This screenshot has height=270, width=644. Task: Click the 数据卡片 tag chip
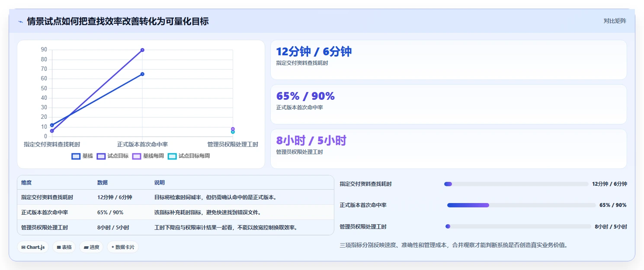click(123, 247)
